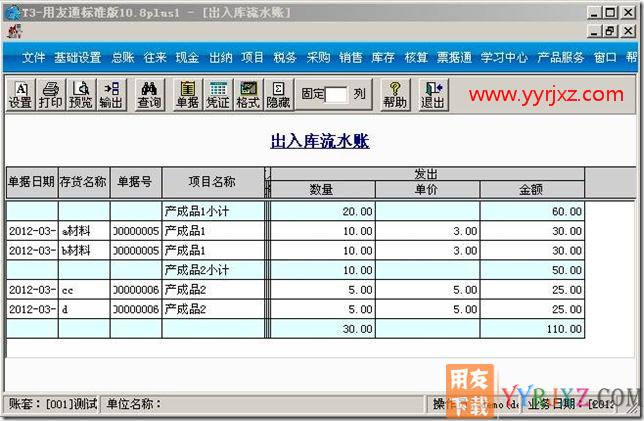This screenshot has width=644, height=421.
Task: Click the 发出 group header
Action: click(x=427, y=174)
